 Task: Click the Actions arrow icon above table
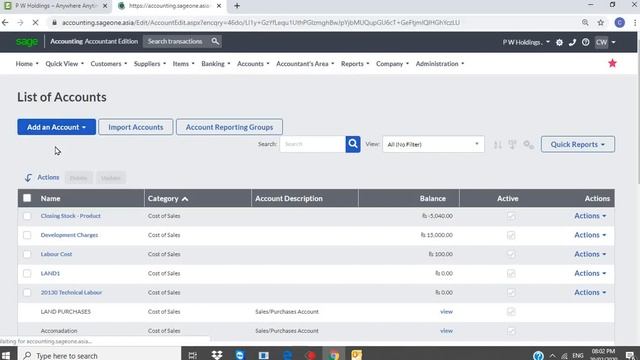(x=28, y=178)
